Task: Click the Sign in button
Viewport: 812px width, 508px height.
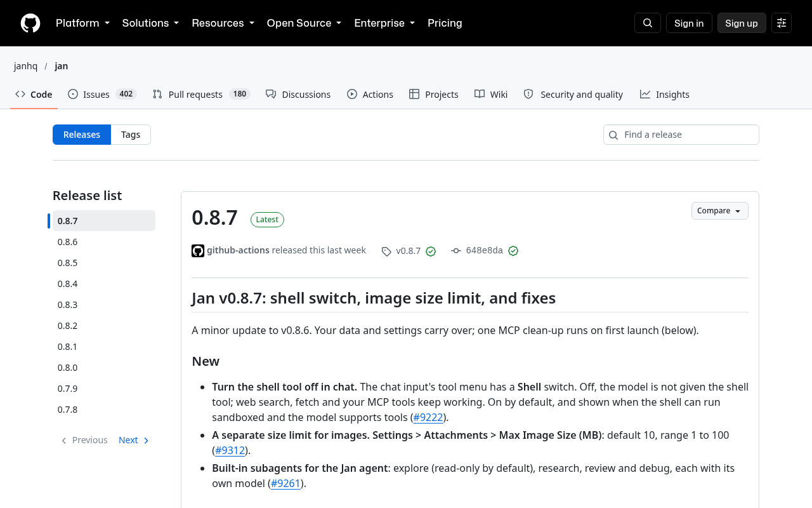Action: pos(689,23)
